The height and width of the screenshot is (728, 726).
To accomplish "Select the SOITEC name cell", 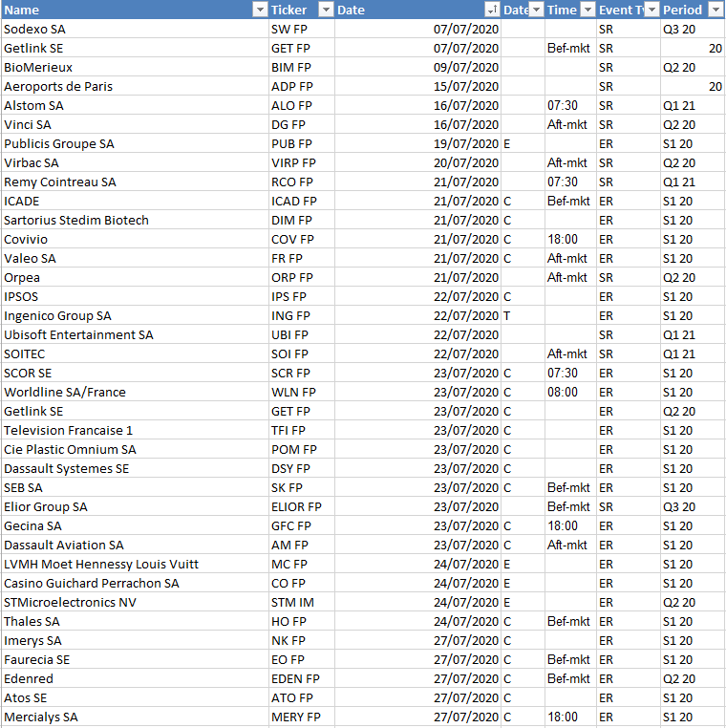I will (135, 353).
